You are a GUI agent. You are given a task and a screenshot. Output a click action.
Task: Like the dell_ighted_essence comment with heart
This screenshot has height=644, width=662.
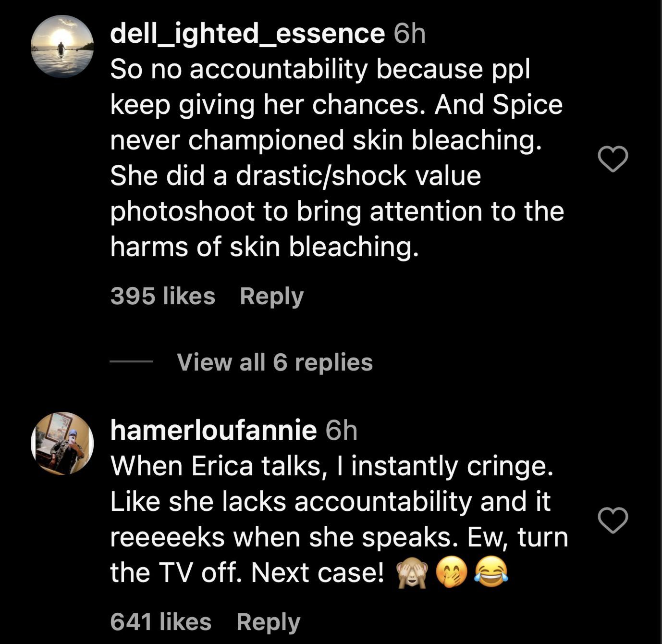pyautogui.click(x=613, y=159)
